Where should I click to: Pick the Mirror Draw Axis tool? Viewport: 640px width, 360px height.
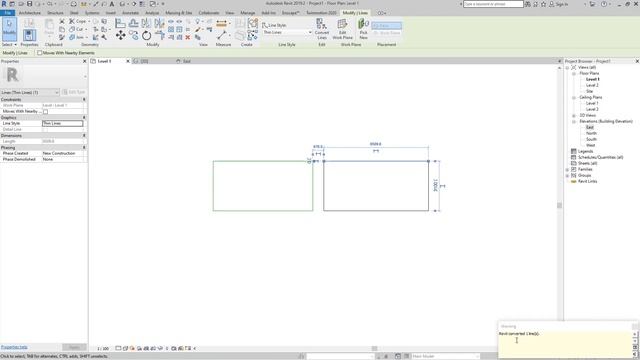pyautogui.click(x=159, y=23)
